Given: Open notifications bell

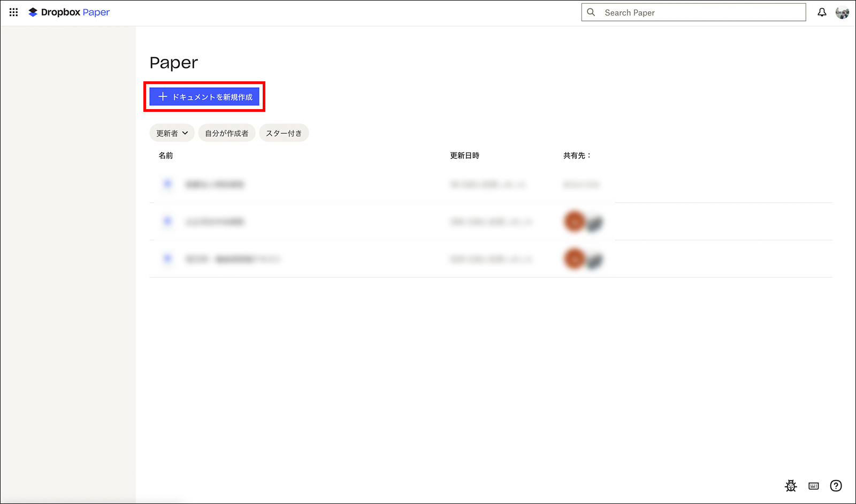Looking at the screenshot, I should (x=822, y=12).
